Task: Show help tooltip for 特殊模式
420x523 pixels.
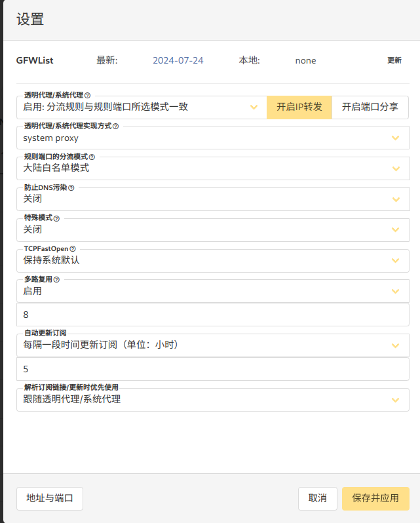Action: click(56, 218)
